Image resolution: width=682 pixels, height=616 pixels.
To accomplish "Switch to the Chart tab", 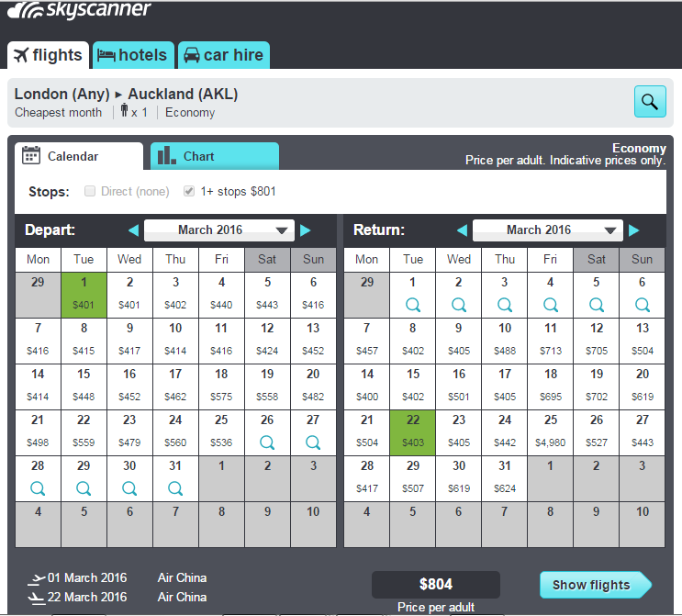I will pyautogui.click(x=215, y=156).
